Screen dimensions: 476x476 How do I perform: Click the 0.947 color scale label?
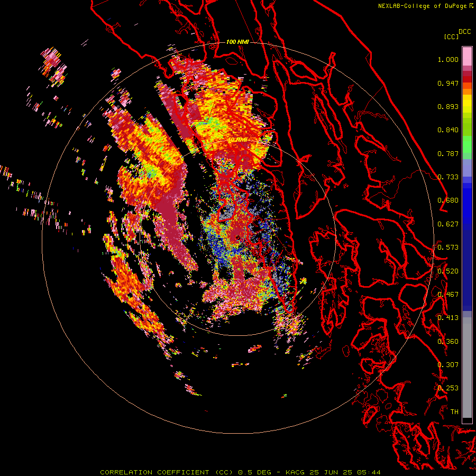click(x=448, y=83)
